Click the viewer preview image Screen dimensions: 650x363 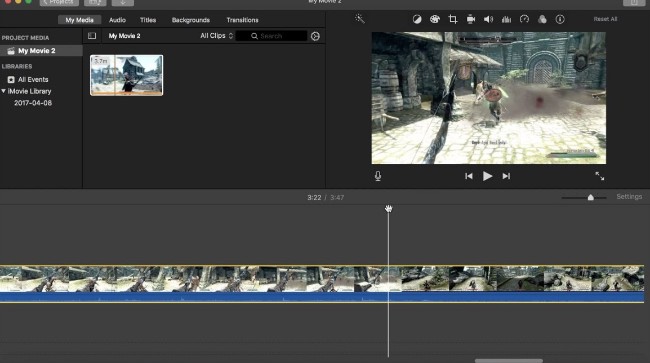tap(488, 98)
